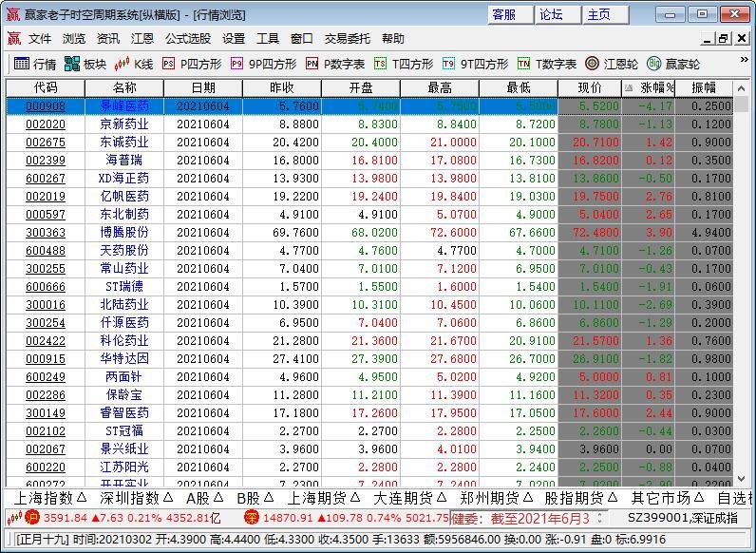Open the K线 candlestick chart icon
Screen dimensions: 756x553
(x=134, y=64)
